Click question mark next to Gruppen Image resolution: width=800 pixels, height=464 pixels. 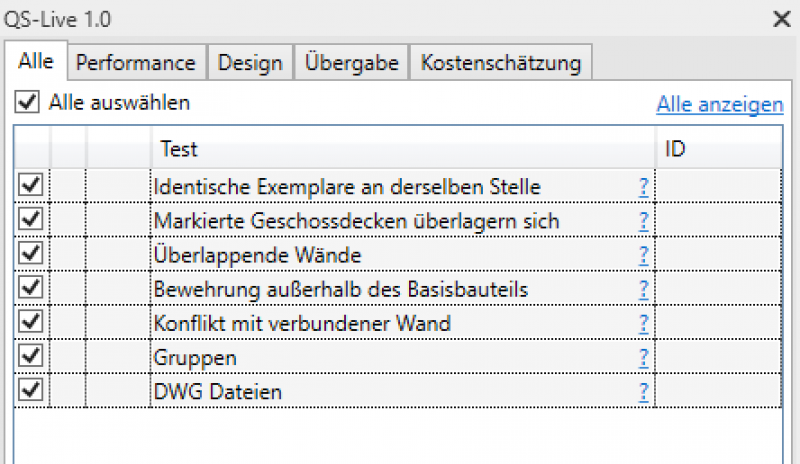(x=645, y=357)
